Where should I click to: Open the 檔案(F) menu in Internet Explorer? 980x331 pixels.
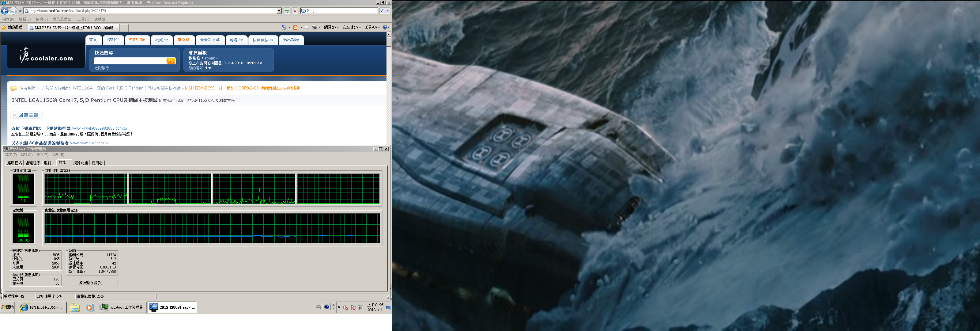pyautogui.click(x=8, y=19)
